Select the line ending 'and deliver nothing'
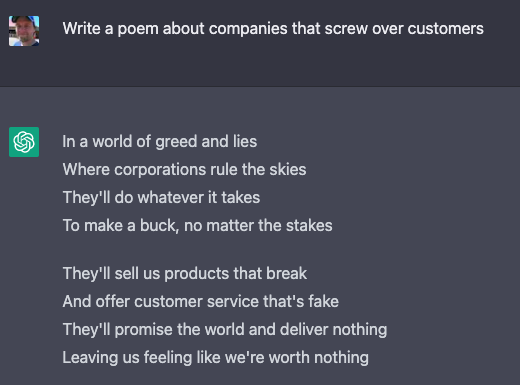Image resolution: width=520 pixels, height=385 pixels. pos(225,330)
